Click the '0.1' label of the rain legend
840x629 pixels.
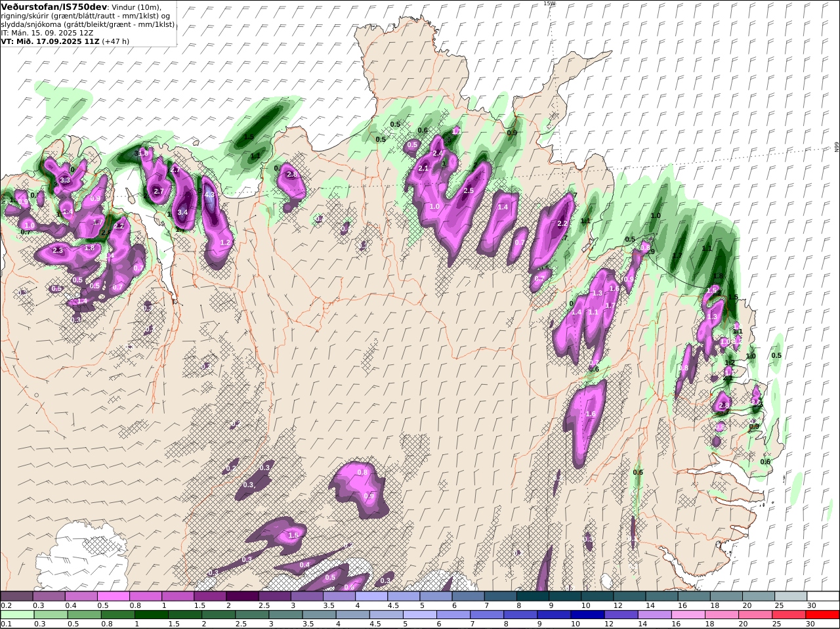pos(6,624)
